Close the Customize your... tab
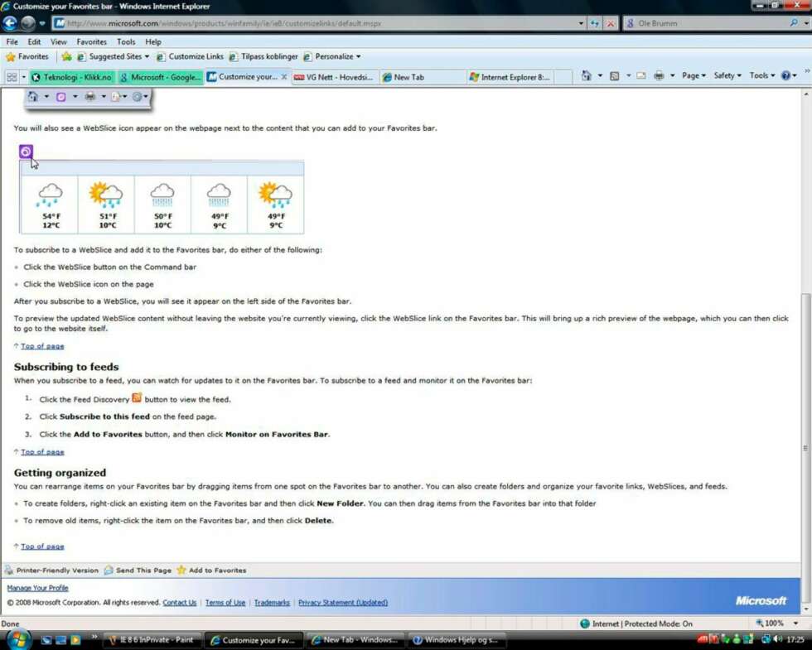Image resolution: width=812 pixels, height=650 pixels. [x=283, y=77]
